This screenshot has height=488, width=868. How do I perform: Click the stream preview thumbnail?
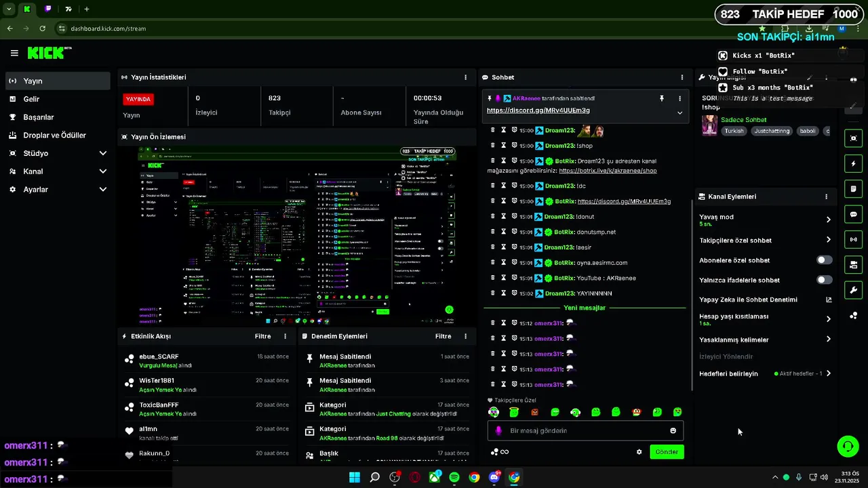click(296, 235)
